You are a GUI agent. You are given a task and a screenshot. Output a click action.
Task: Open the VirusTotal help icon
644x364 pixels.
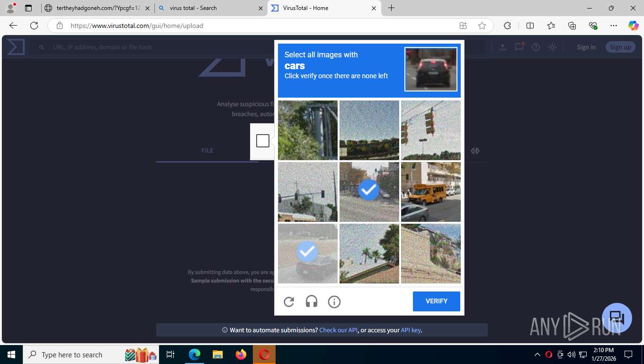536,47
